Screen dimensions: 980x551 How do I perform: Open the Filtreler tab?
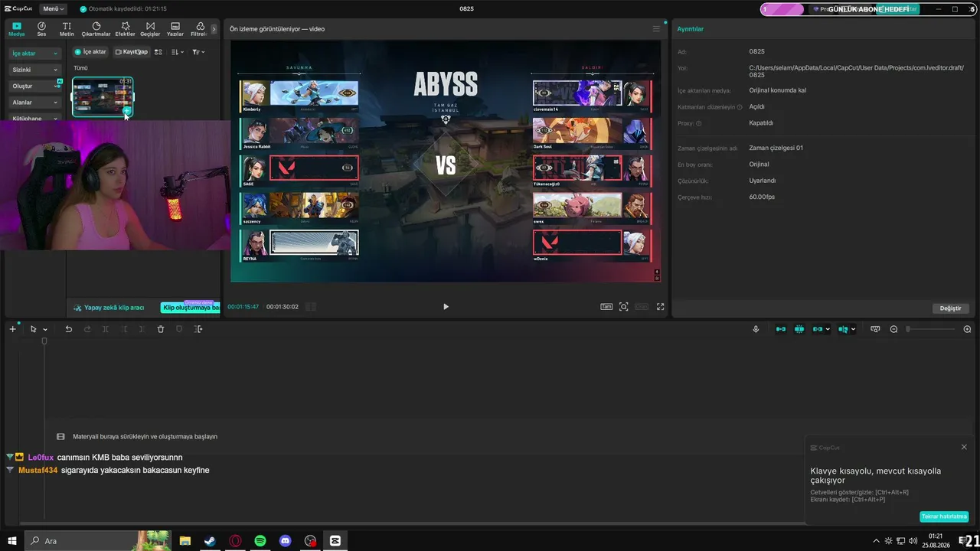198,29
